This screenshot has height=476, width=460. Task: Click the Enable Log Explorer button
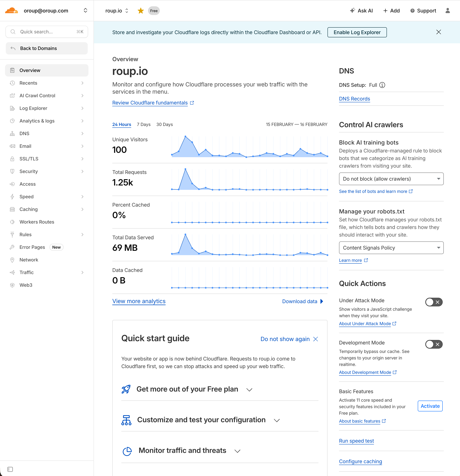357,32
